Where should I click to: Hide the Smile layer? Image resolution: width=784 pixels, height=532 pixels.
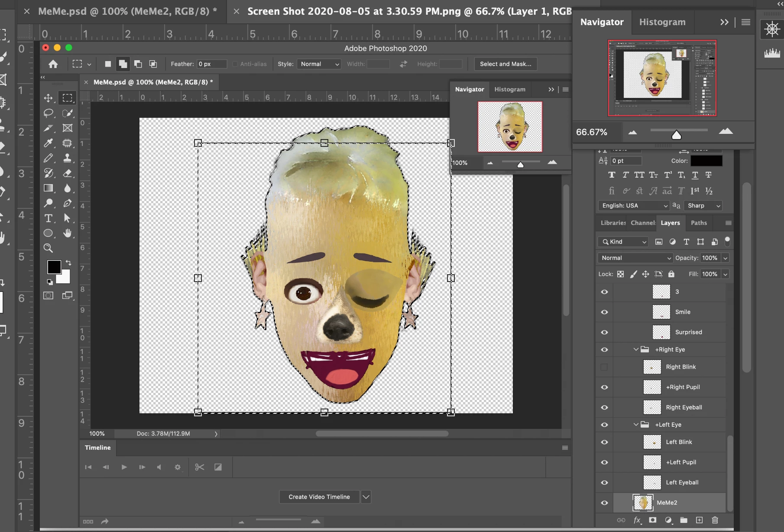point(604,312)
